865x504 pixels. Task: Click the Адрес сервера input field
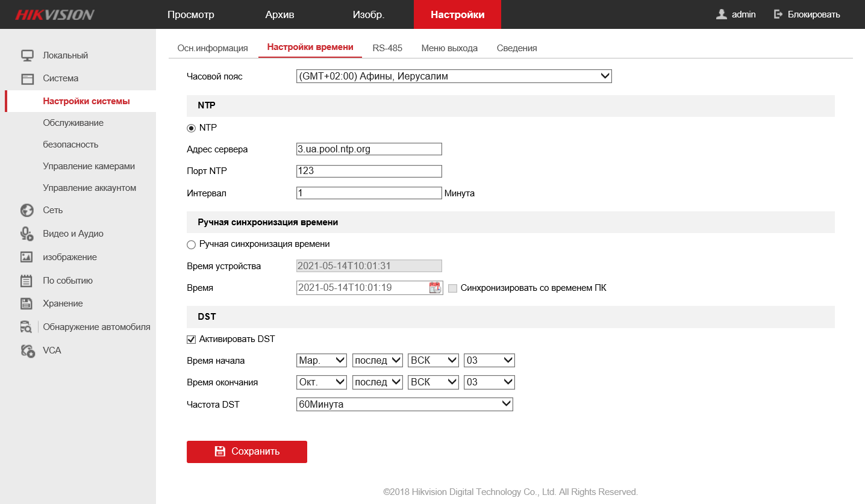[369, 149]
